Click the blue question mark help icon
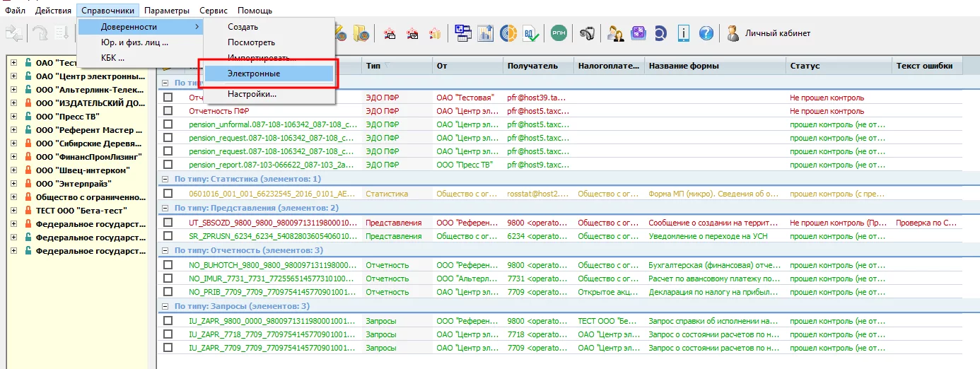 click(x=706, y=33)
